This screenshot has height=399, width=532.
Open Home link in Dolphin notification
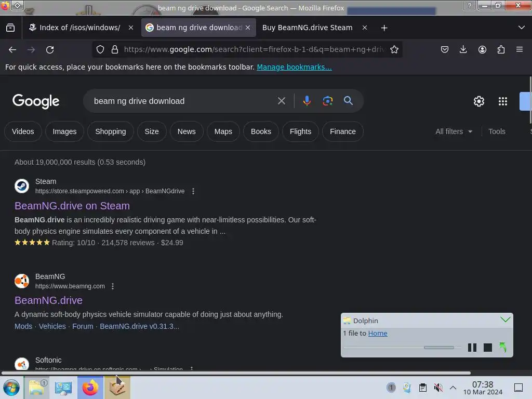378,334
